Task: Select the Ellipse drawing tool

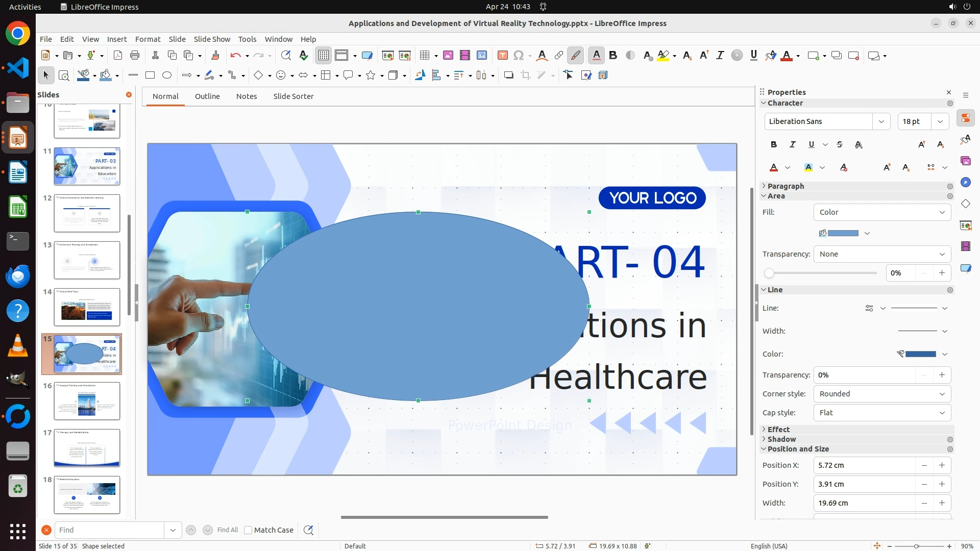Action: 167,76
